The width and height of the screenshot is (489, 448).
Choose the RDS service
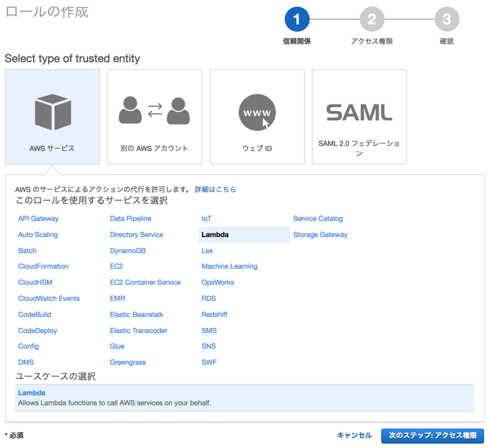point(209,298)
